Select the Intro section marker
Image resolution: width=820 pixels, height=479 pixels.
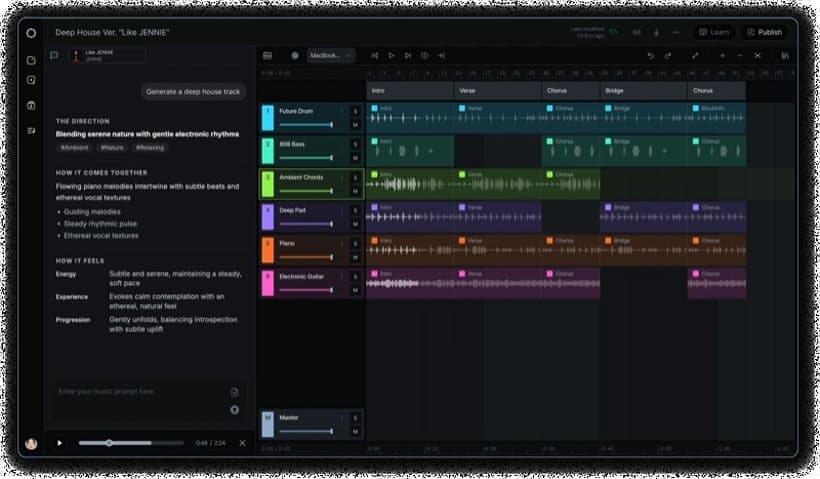click(410, 90)
